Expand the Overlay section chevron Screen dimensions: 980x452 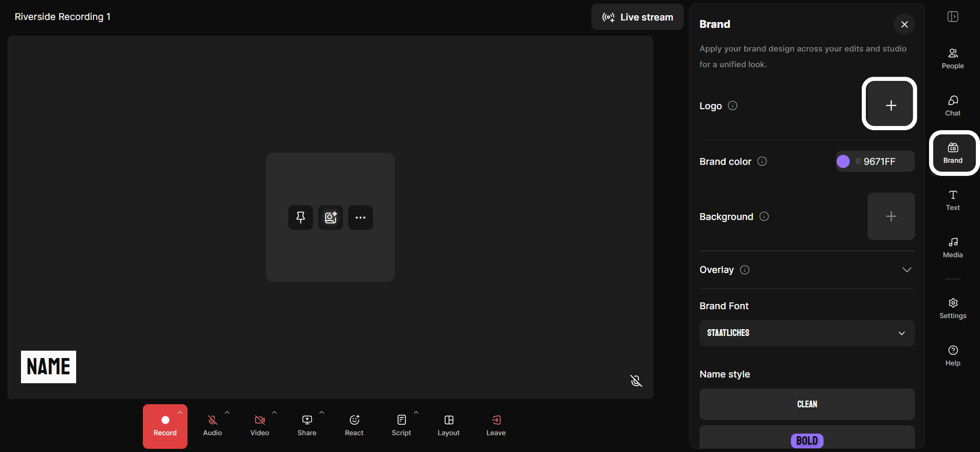(x=906, y=270)
